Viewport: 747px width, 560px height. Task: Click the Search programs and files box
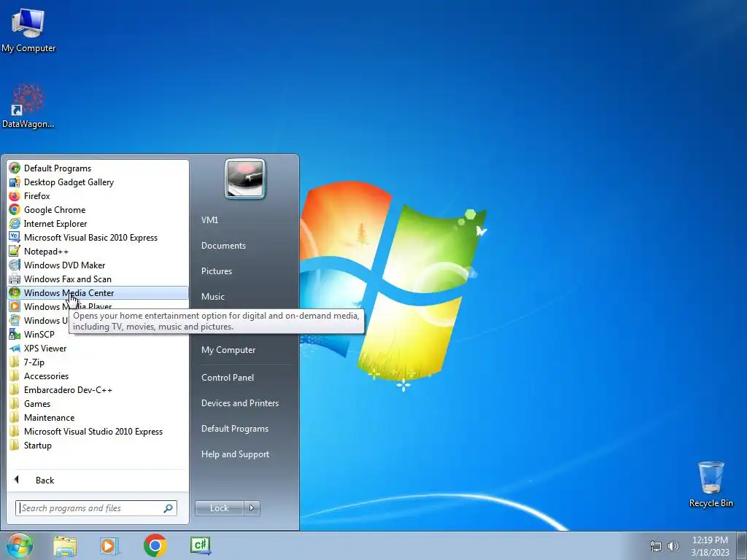[96, 508]
